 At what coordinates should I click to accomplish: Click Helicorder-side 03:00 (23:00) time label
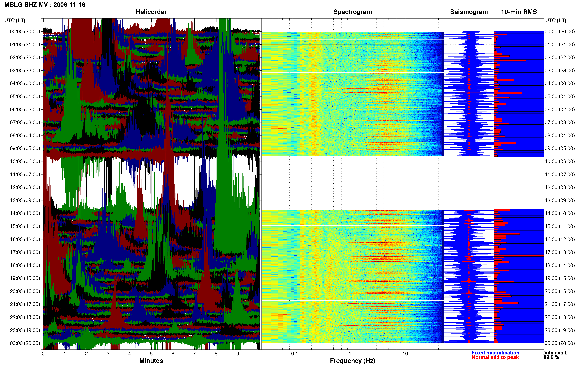coord(25,71)
